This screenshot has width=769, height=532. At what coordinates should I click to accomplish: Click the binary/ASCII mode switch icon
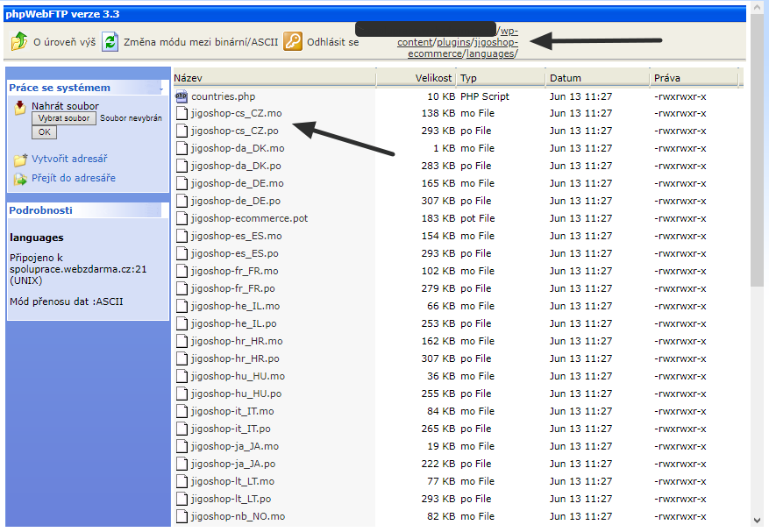pos(110,41)
